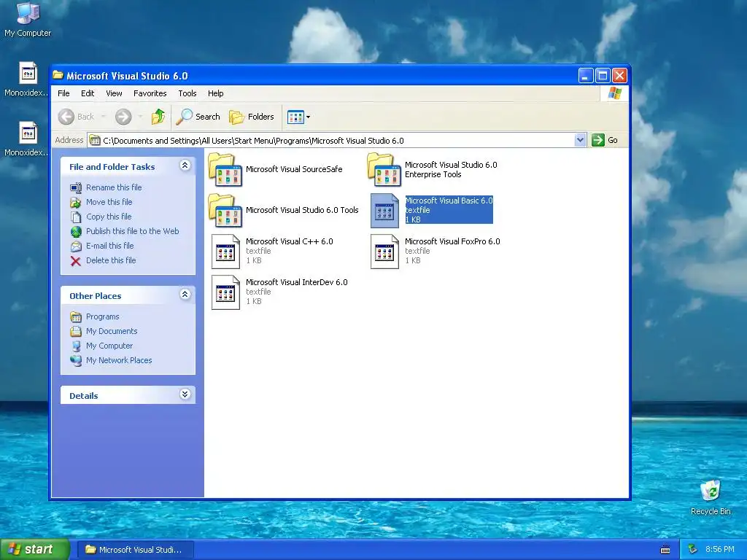This screenshot has height=560, width=747.
Task: Open the View menu
Action: tap(114, 93)
